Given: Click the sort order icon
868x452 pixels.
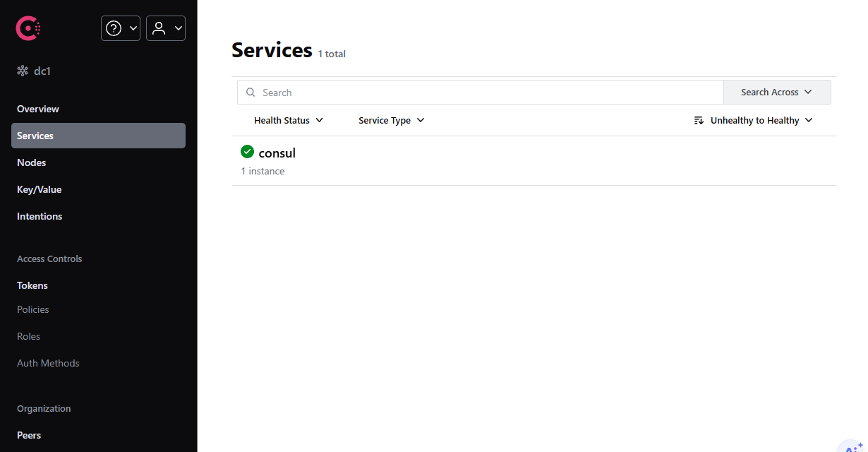Looking at the screenshot, I should [699, 121].
